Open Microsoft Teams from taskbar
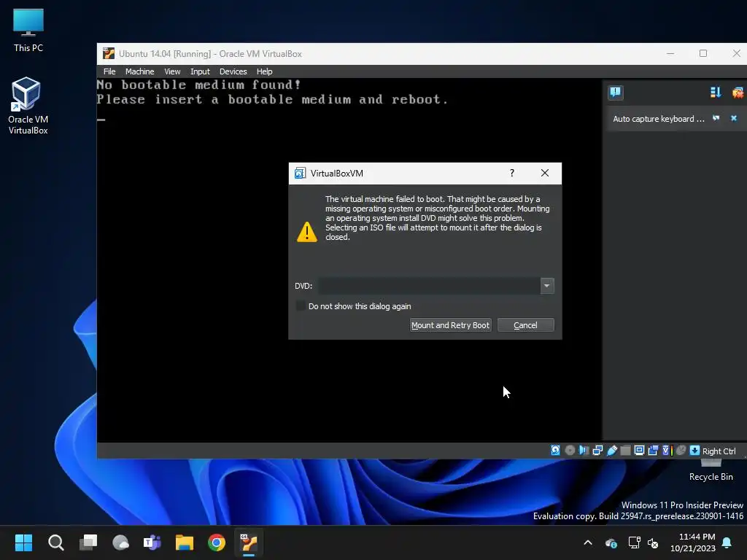Viewport: 747px width, 560px height. coord(152,542)
